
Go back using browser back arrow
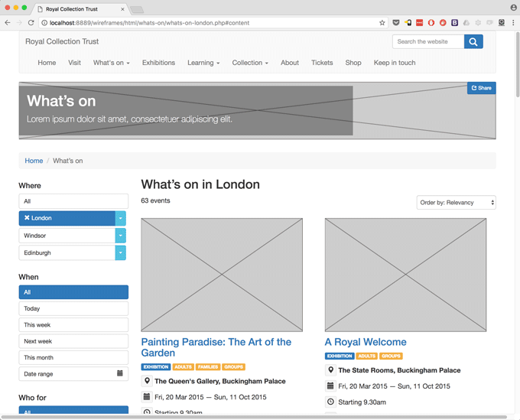coord(8,22)
